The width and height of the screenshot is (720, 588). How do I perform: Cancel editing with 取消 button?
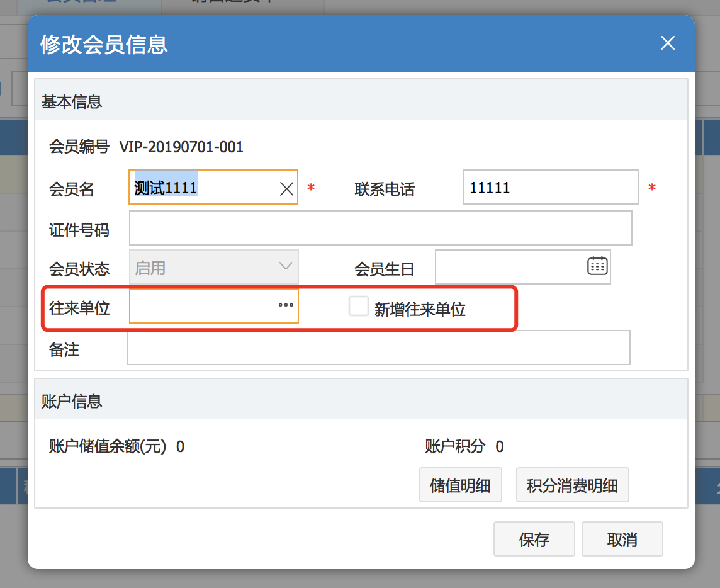pyautogui.click(x=622, y=539)
